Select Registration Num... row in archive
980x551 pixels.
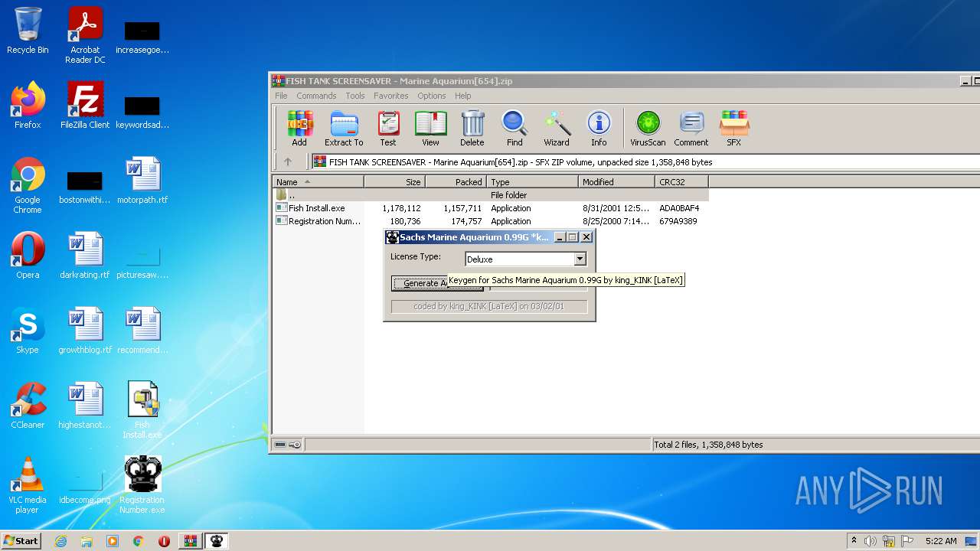coord(490,221)
